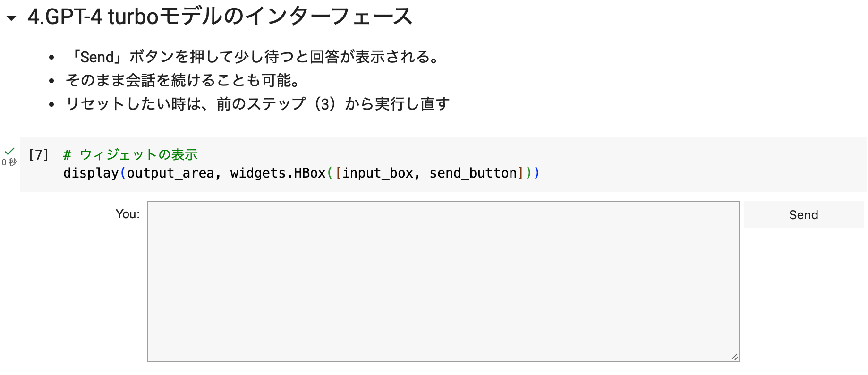Click output_area in the code cell
The width and height of the screenshot is (868, 375).
tap(170, 173)
